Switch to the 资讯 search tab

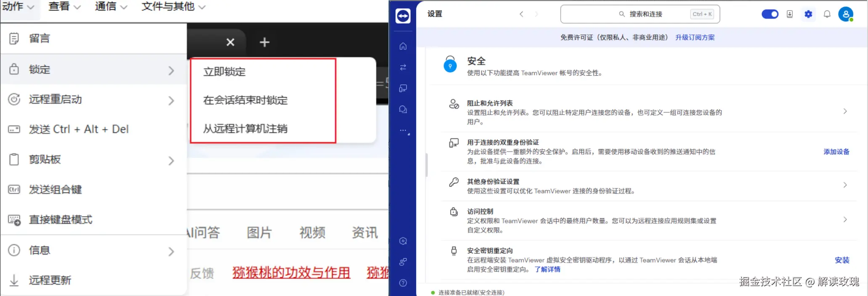(x=365, y=233)
